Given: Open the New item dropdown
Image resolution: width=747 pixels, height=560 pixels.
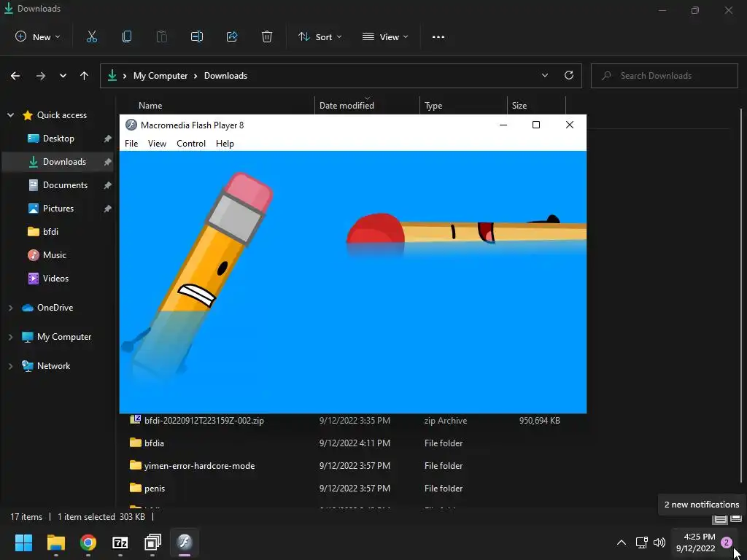Looking at the screenshot, I should (38, 36).
